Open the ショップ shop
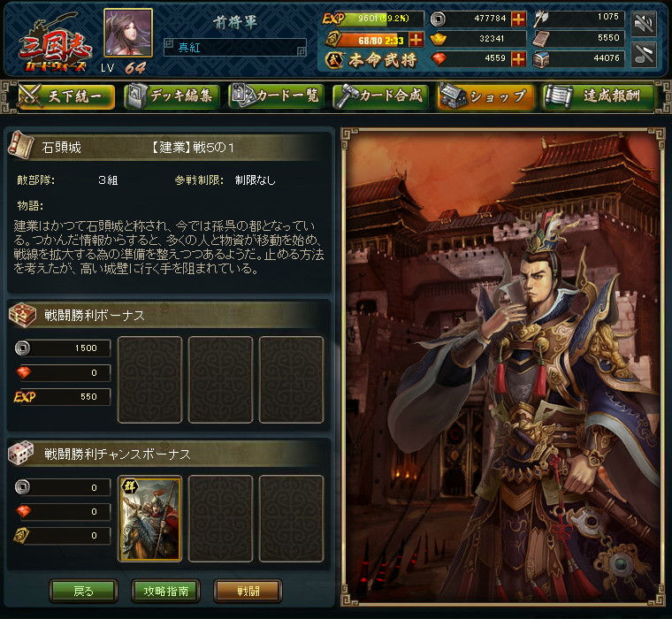Viewport: 672px width, 619px height. click(x=485, y=96)
